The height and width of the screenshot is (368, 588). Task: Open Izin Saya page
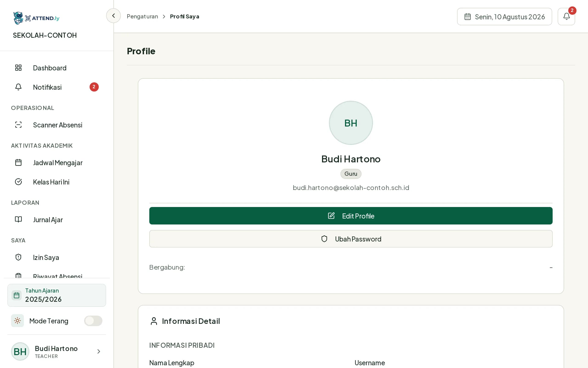pos(57,257)
